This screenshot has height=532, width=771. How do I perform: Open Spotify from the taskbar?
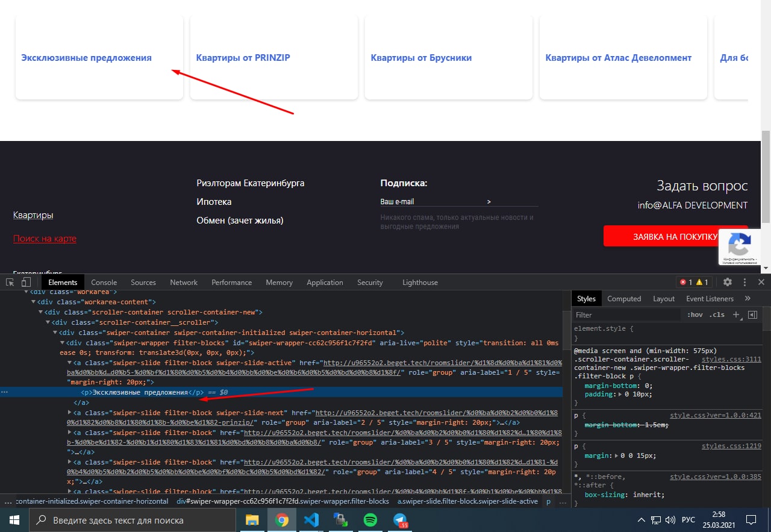(x=370, y=520)
